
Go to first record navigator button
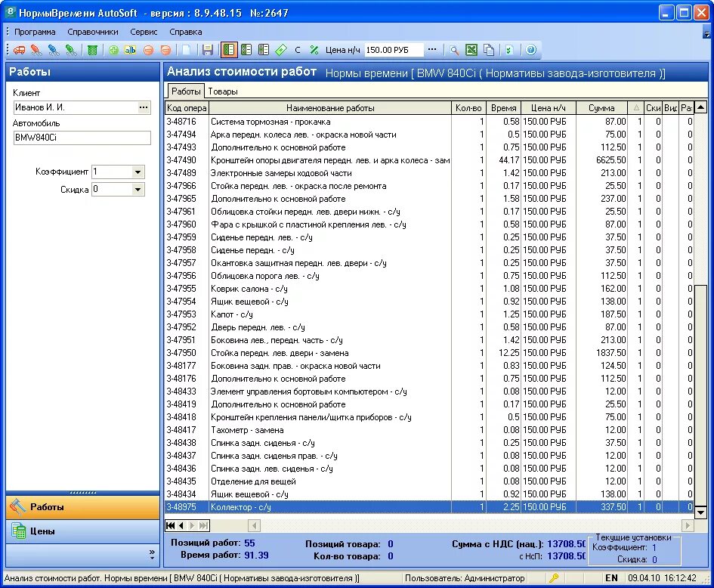point(170,525)
